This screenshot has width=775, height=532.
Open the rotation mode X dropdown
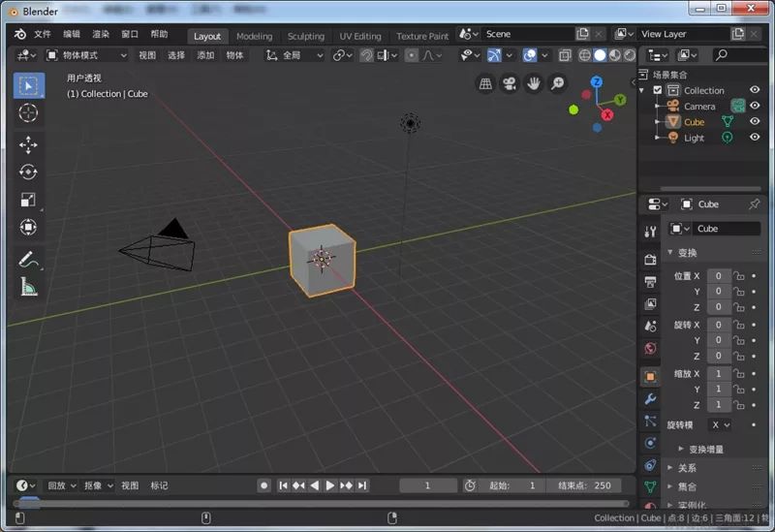tap(720, 424)
